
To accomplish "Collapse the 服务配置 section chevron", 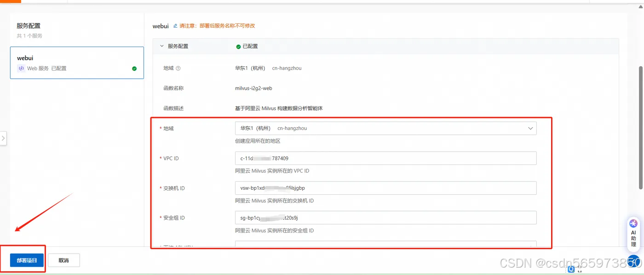I will 161,46.
